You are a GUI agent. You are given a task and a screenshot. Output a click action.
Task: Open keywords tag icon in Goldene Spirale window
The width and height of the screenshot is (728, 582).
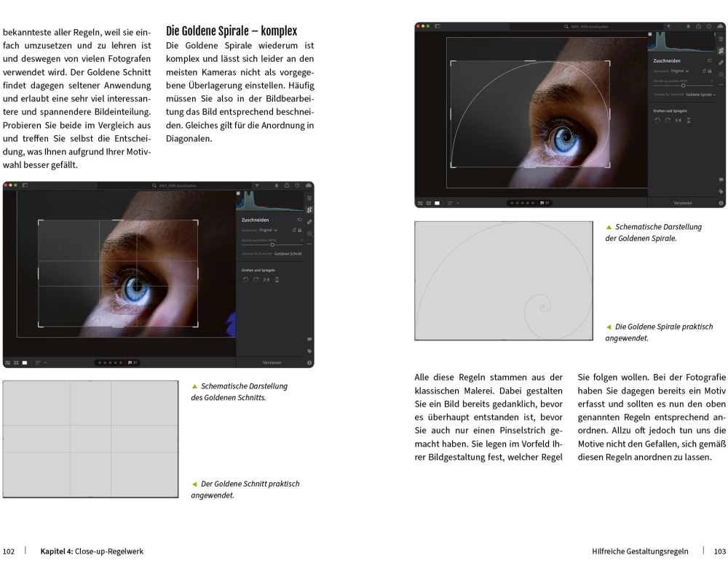click(x=721, y=191)
